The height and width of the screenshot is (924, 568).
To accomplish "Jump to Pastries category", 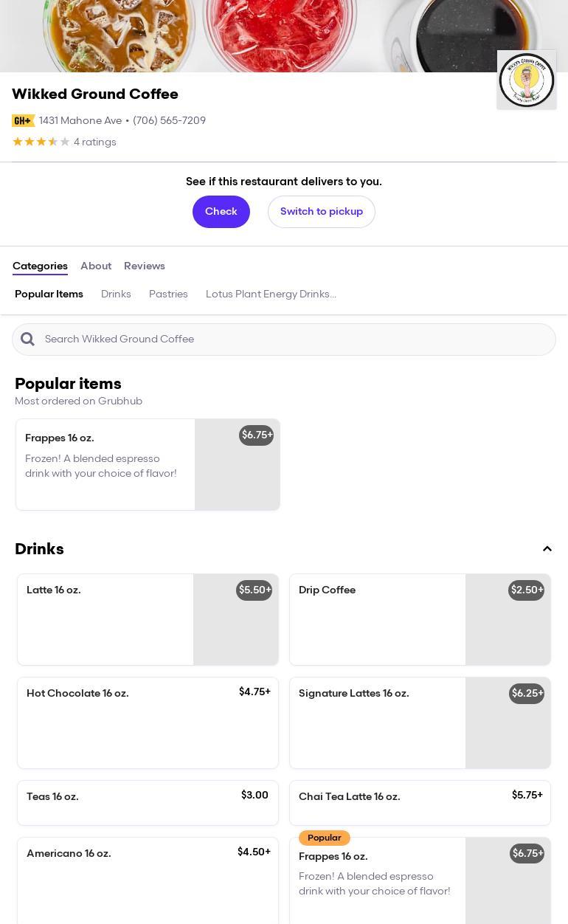I will pos(168,294).
